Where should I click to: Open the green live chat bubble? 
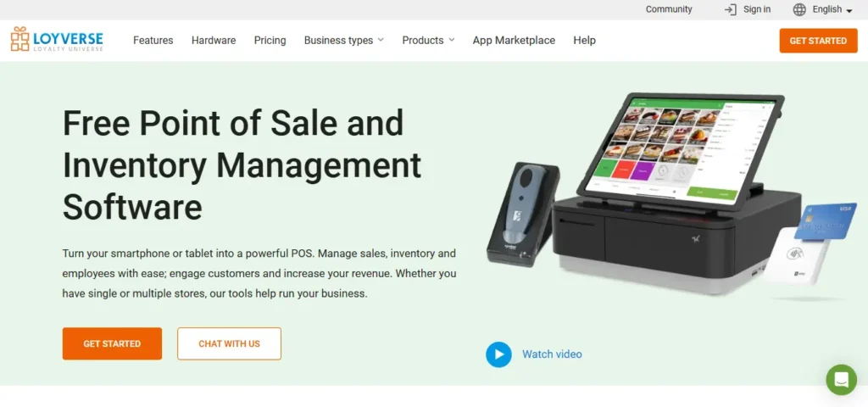pyautogui.click(x=841, y=380)
